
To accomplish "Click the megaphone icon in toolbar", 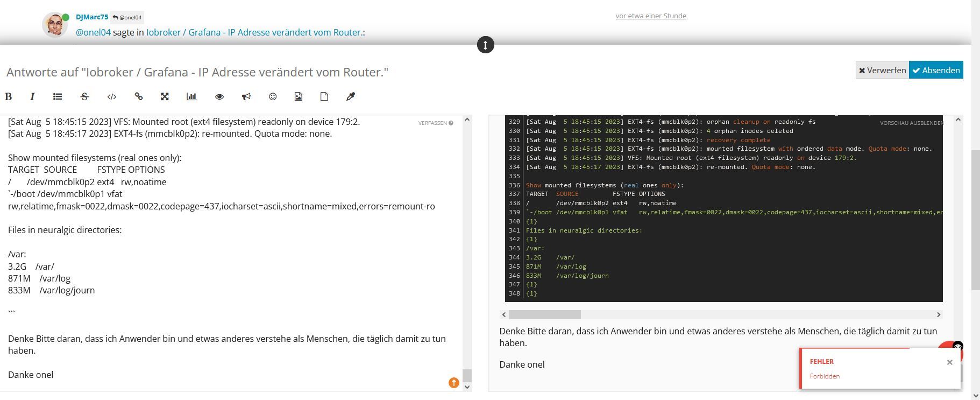I will (246, 97).
